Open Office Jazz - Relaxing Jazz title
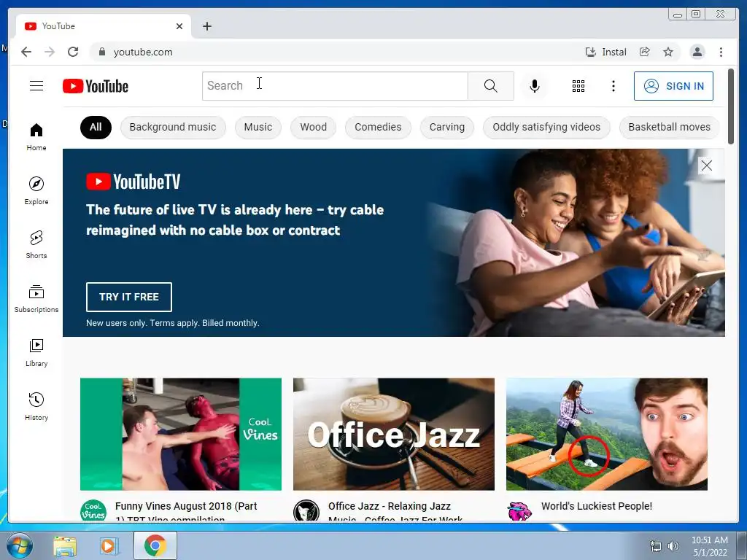Viewport: 747px width, 560px height. [x=395, y=511]
